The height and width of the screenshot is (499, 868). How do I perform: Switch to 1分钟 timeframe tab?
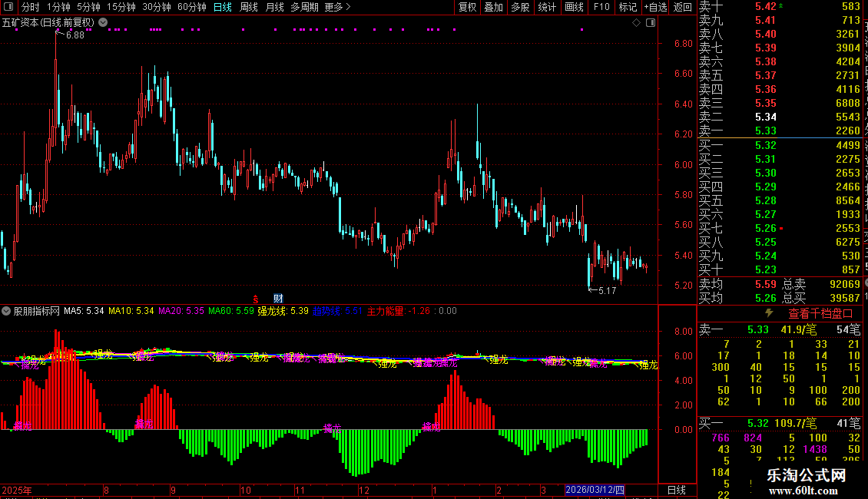pos(58,7)
